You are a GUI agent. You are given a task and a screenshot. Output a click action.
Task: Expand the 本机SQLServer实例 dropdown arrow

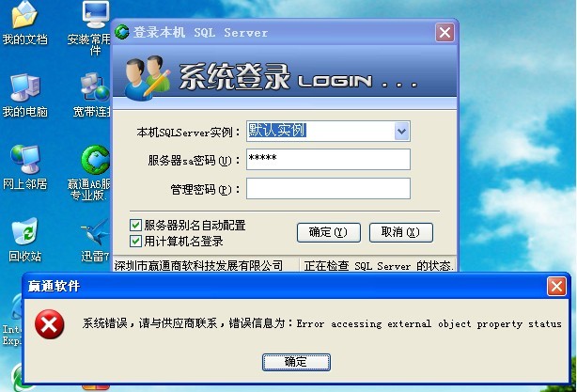[x=402, y=131]
